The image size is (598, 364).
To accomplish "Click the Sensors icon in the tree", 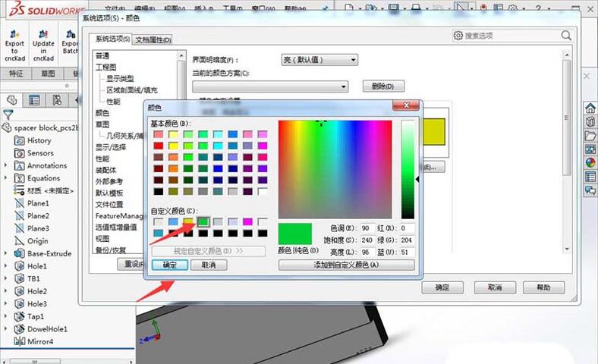I will pos(19,153).
